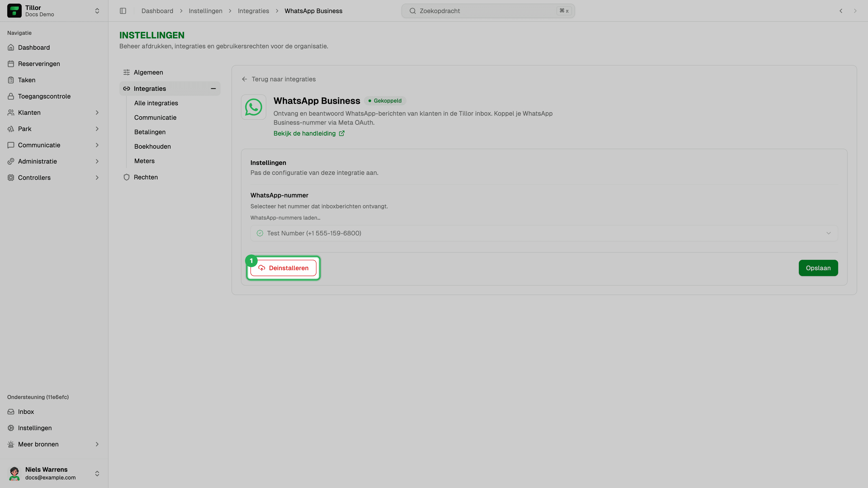Select Boekhouden under Integraties

pyautogui.click(x=152, y=146)
